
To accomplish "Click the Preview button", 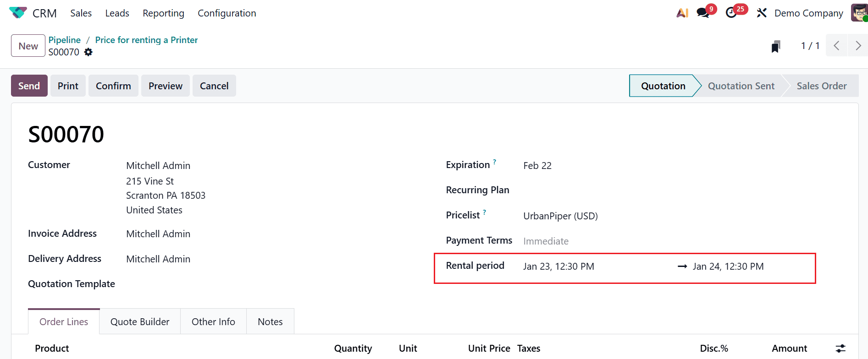I will coord(166,86).
